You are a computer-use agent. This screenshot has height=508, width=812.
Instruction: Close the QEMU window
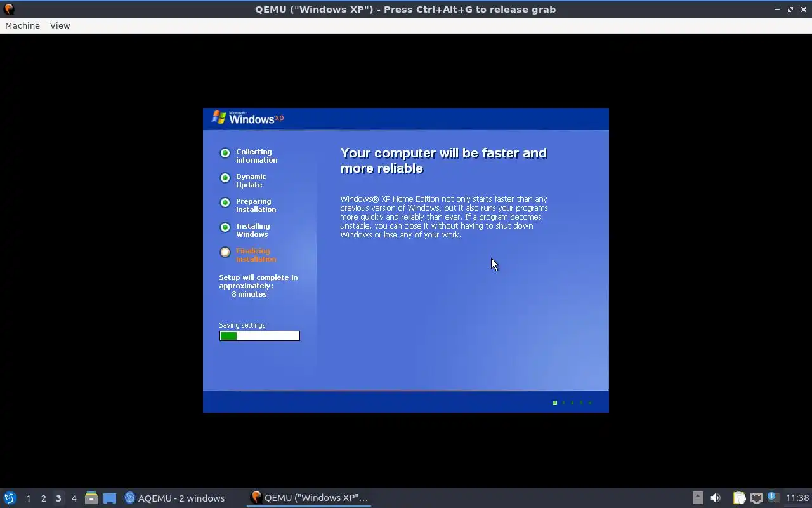point(803,10)
